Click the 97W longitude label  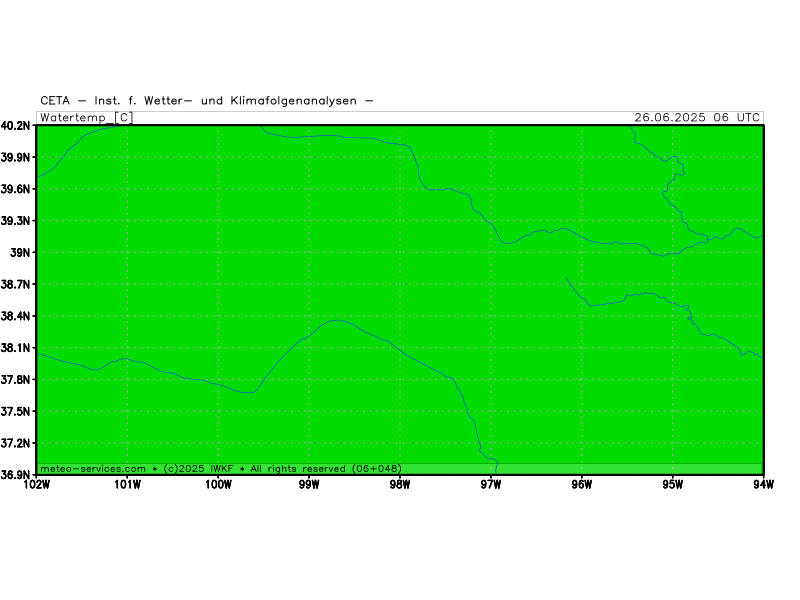[x=491, y=485]
